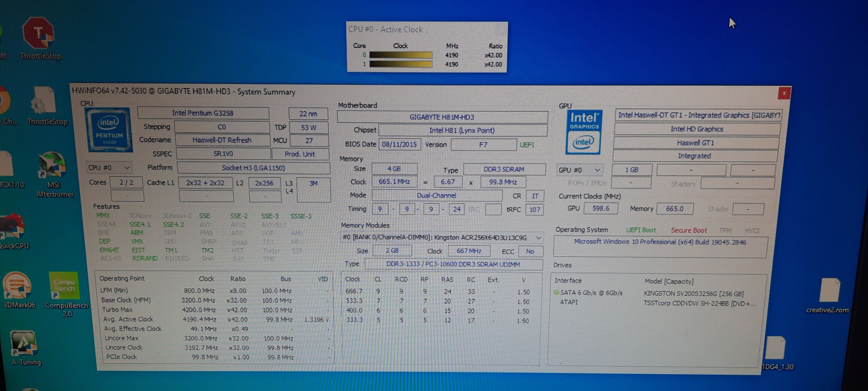Click the Intel Graphics logo in HWiNFO
868x391 pixels.
584,132
